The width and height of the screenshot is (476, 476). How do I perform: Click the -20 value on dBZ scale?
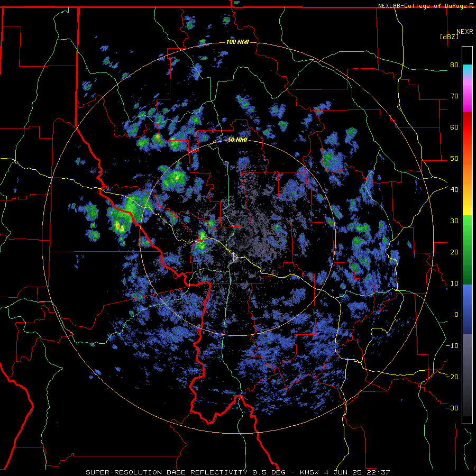coord(452,377)
